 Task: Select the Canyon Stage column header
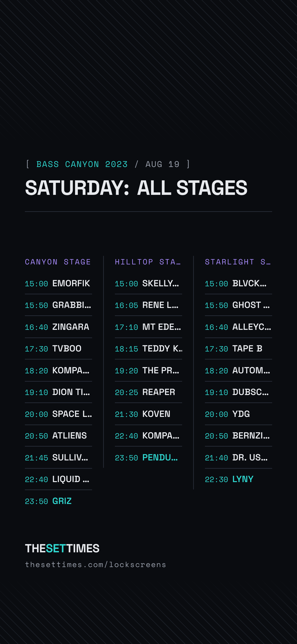(58, 262)
